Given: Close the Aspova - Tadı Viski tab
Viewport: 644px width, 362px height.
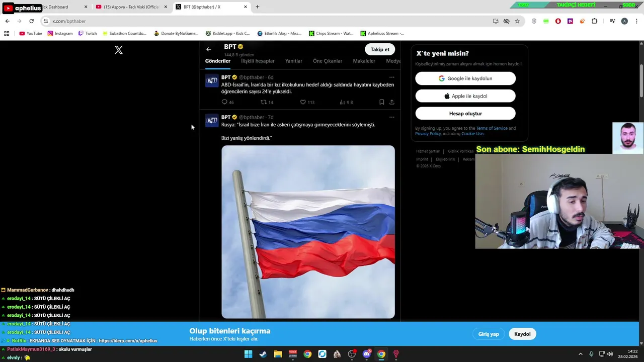Looking at the screenshot, I should click(x=166, y=7).
